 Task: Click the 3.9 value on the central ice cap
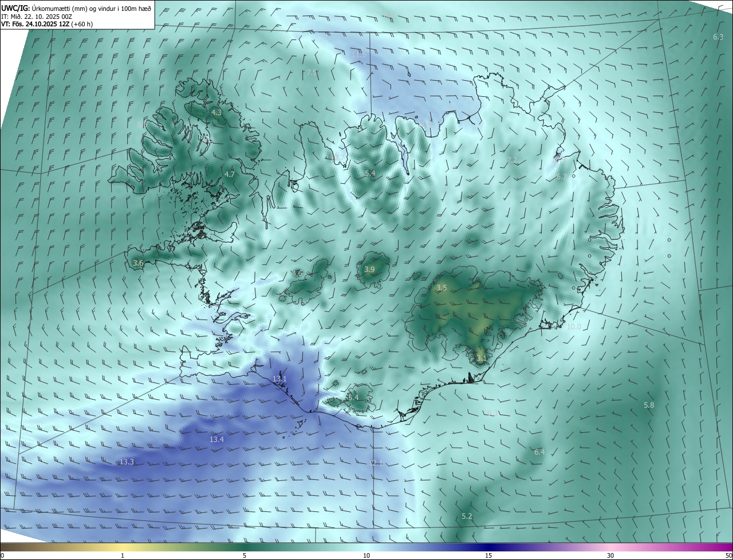pyautogui.click(x=369, y=270)
